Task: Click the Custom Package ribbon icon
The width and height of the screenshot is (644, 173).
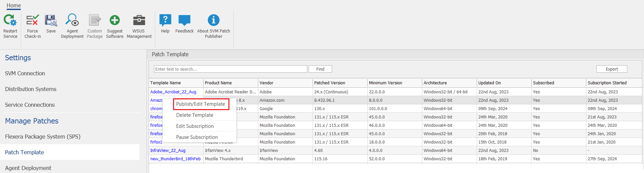Action: coord(95,20)
